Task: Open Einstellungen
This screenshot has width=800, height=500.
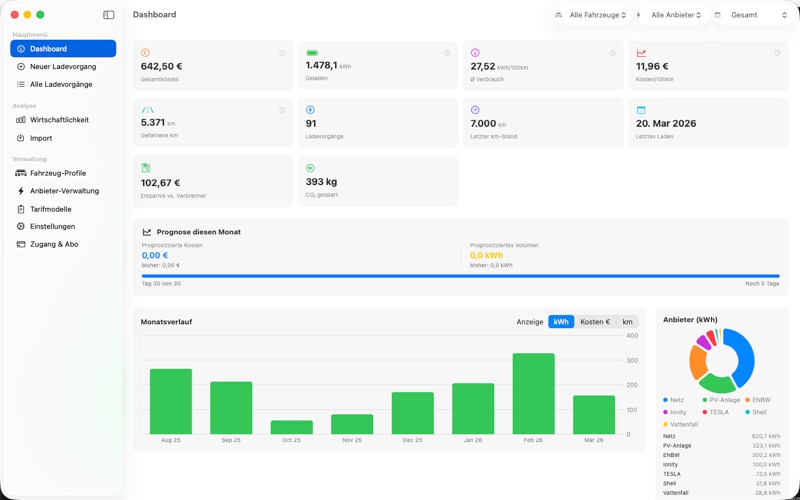Action: pyautogui.click(x=63, y=226)
